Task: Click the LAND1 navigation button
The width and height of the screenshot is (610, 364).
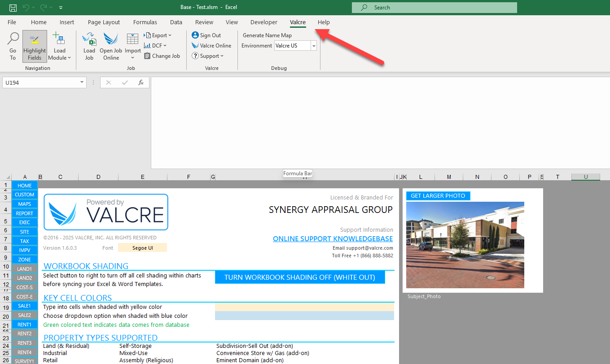Action: tap(25, 269)
